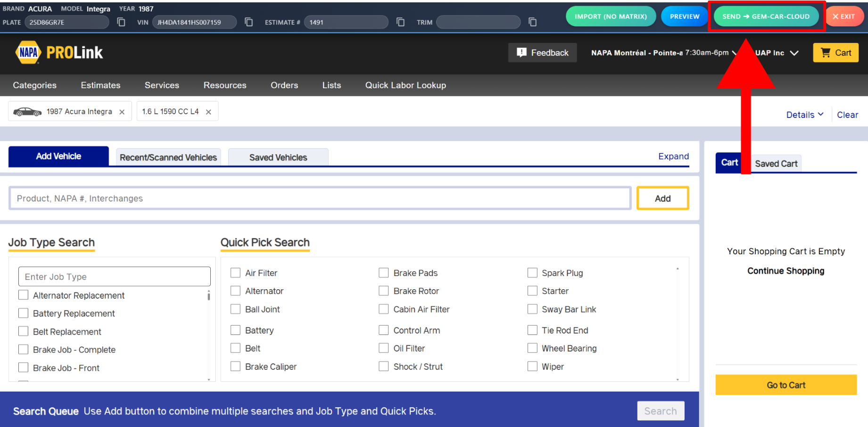
Task: Click the Go to Cart button
Action: point(786,385)
